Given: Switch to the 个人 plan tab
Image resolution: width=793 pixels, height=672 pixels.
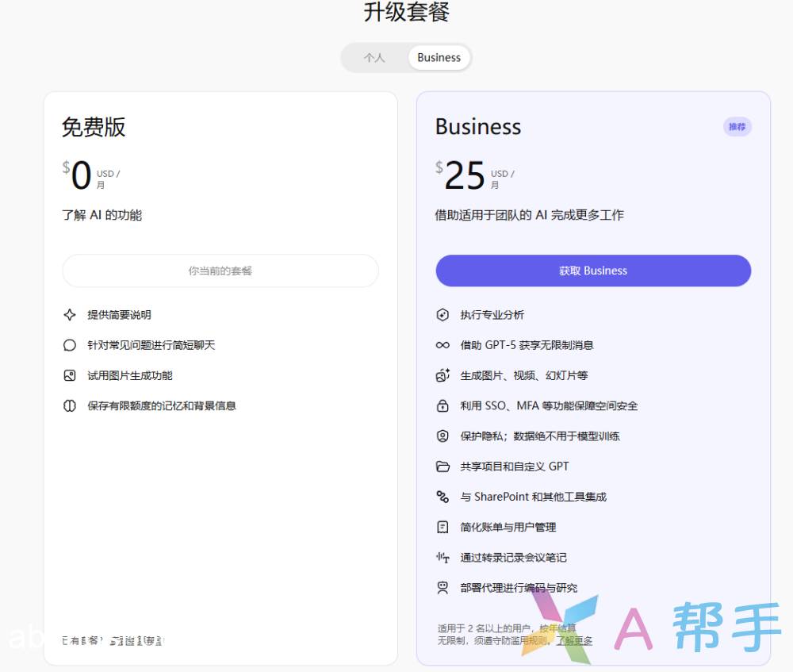Looking at the screenshot, I should coord(374,58).
